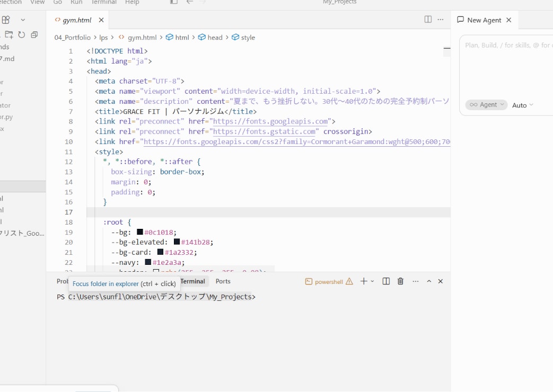Refresh the explorer file tree
The width and height of the screenshot is (553, 392).
pyautogui.click(x=22, y=34)
